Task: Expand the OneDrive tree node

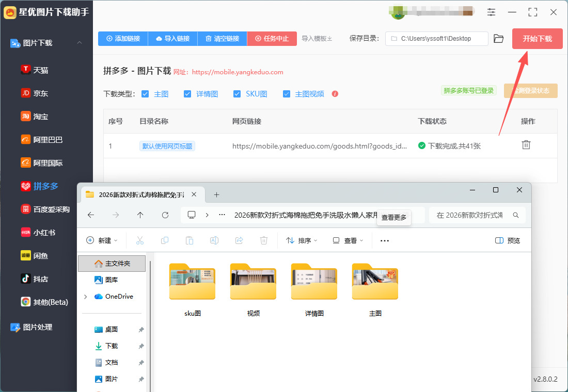Action: [x=86, y=297]
